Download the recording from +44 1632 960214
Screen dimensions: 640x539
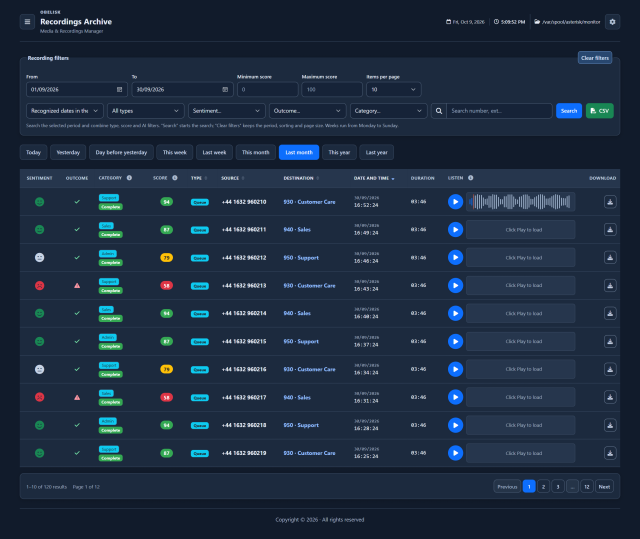tap(610, 314)
